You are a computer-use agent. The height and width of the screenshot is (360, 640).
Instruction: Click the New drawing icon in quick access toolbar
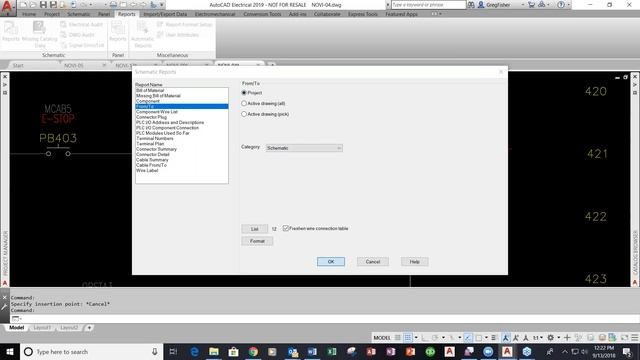23,5
